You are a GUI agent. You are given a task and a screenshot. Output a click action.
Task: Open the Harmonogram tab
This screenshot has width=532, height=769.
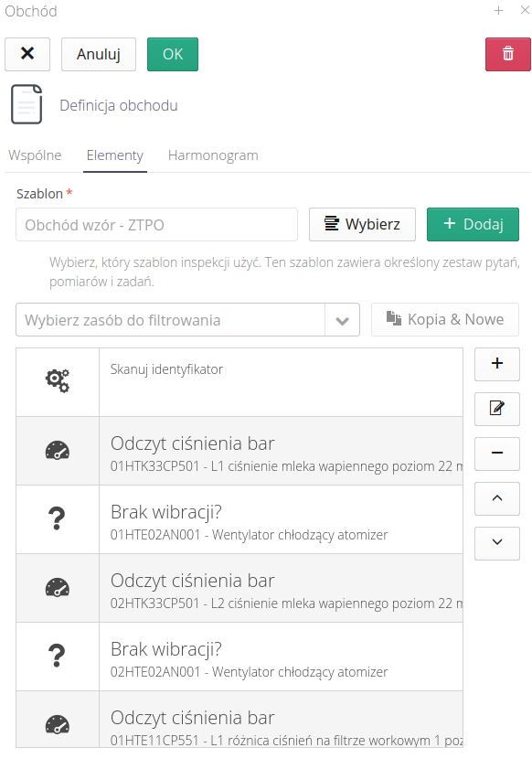pos(213,155)
